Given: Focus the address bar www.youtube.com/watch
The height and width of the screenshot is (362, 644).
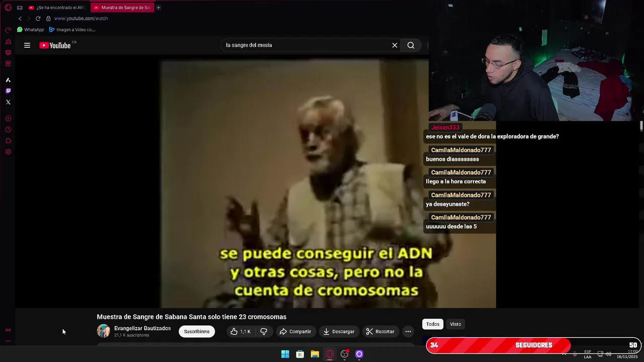Looking at the screenshot, I should click(81, 19).
